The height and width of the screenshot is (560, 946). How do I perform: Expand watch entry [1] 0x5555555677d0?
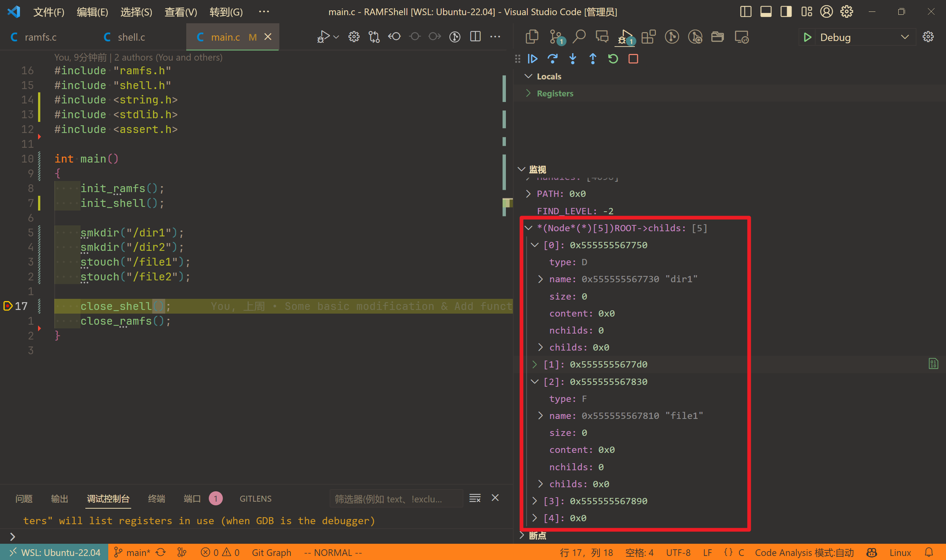535,365
